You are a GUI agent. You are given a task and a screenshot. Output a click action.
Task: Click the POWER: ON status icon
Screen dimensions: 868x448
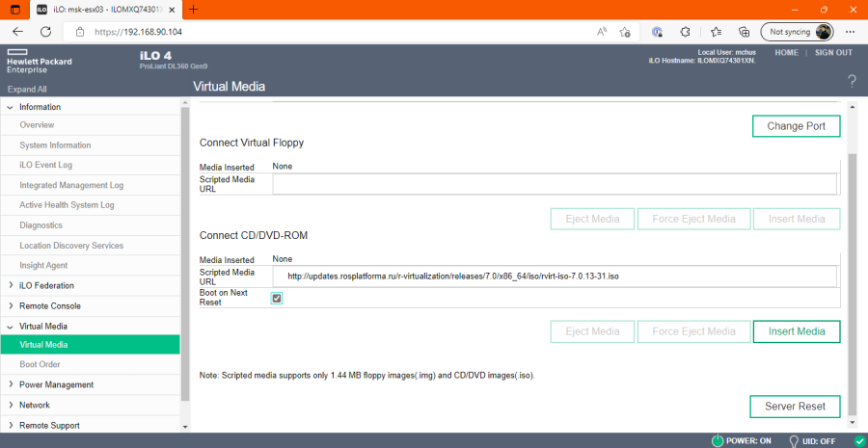[717, 440]
